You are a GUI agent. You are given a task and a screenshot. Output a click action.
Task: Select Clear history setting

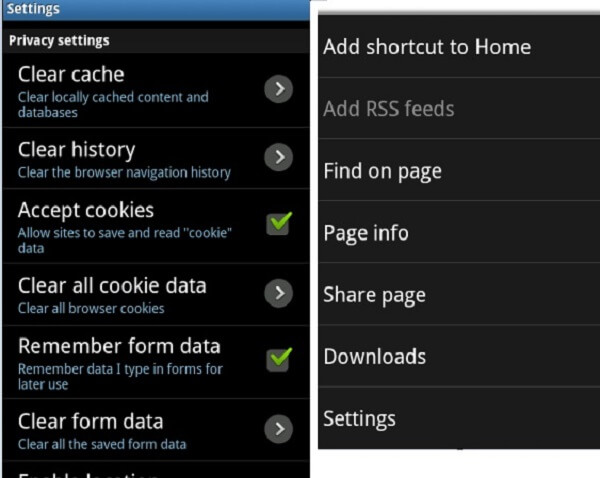click(x=156, y=158)
